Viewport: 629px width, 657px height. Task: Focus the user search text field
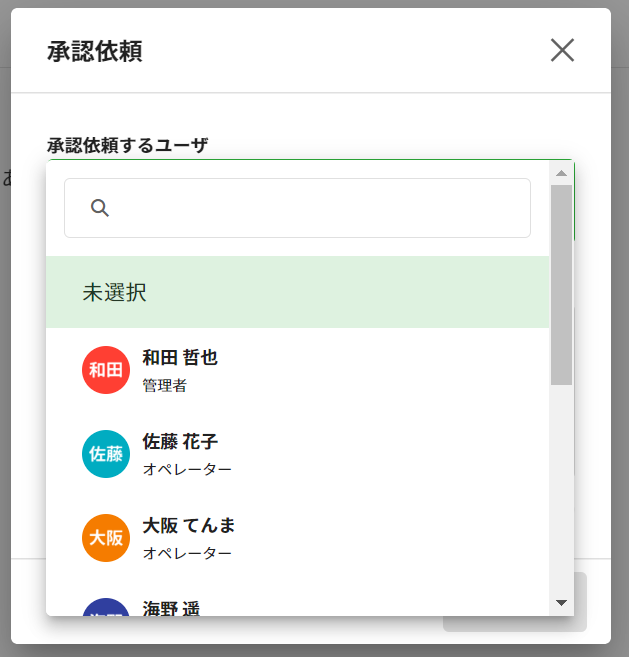(x=310, y=208)
